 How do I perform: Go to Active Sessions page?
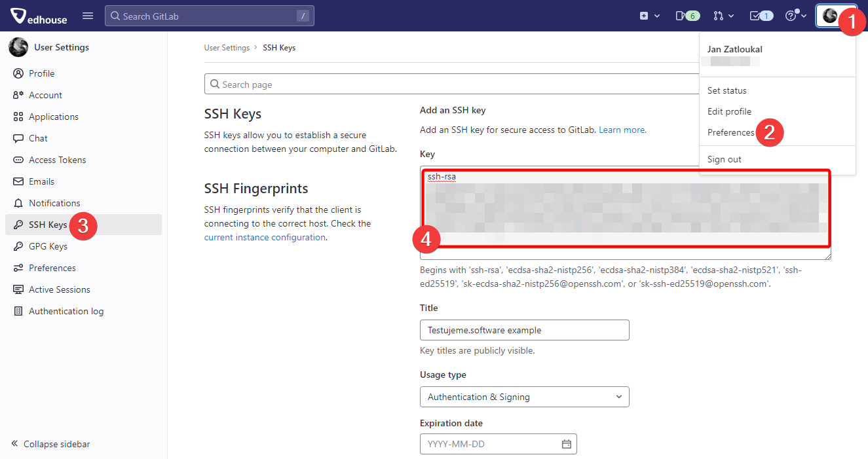click(59, 289)
